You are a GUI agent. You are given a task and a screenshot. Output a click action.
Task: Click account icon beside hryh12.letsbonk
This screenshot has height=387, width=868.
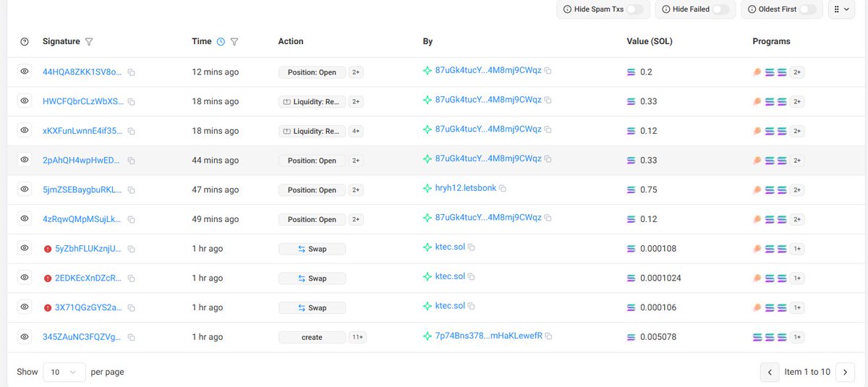pyautogui.click(x=427, y=188)
